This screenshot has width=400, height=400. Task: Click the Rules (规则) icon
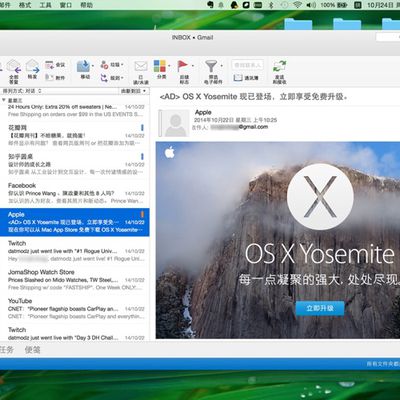[x=104, y=78]
